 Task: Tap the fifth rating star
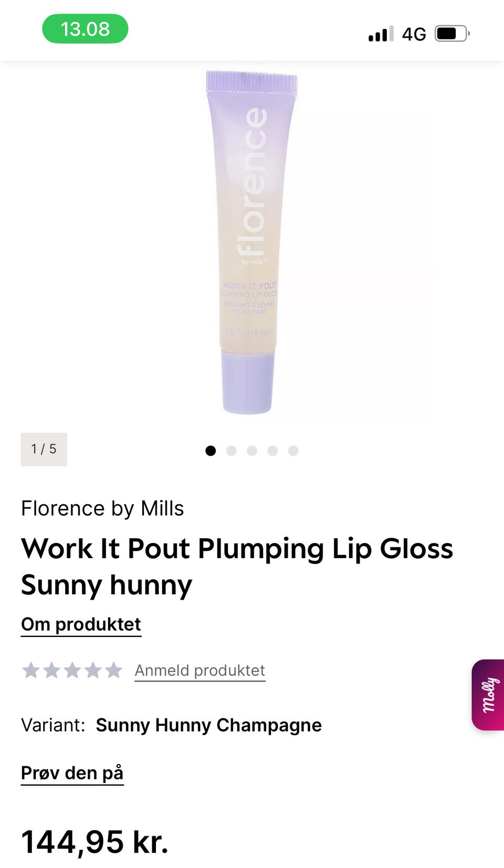(113, 670)
